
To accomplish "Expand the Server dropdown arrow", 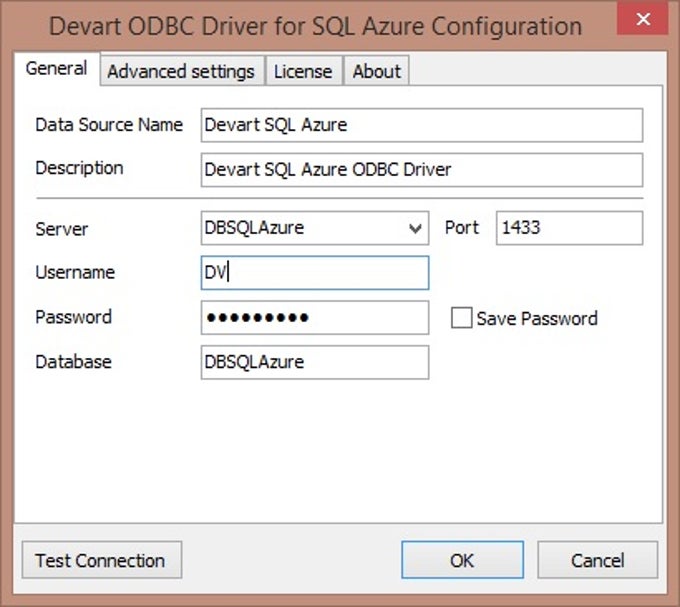I will point(415,228).
